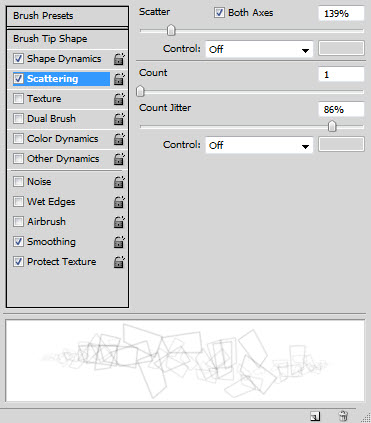The width and height of the screenshot is (371, 423).
Task: Disable the Smoothing checkbox
Action: pos(18,242)
